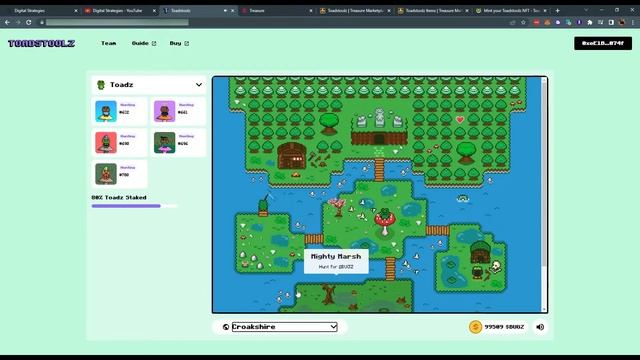Close the Treasure tab
The width and height of the screenshot is (640, 360).
[311, 11]
